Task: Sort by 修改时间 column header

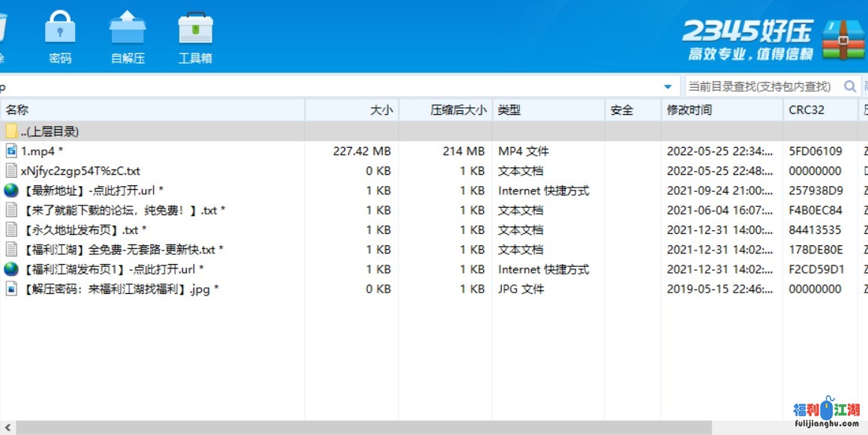Action: [x=689, y=110]
